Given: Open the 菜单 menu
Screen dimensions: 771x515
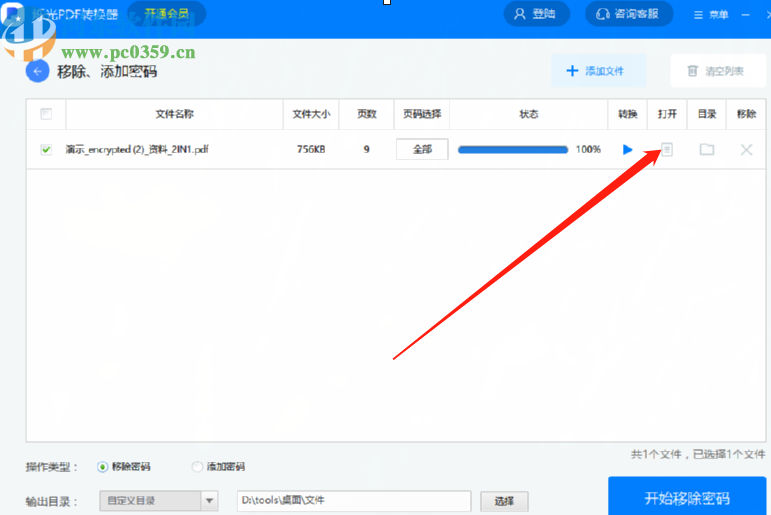Looking at the screenshot, I should 711,15.
